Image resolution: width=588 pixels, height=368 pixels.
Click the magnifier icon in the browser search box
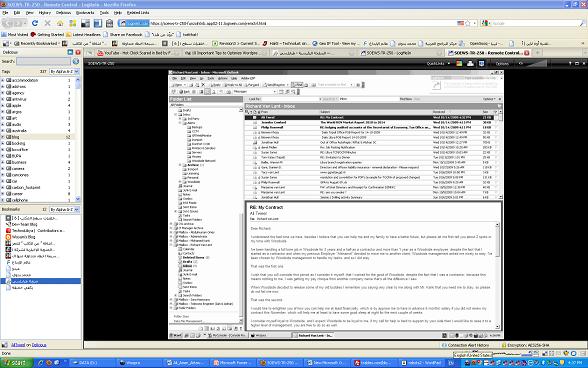pyautogui.click(x=582, y=23)
